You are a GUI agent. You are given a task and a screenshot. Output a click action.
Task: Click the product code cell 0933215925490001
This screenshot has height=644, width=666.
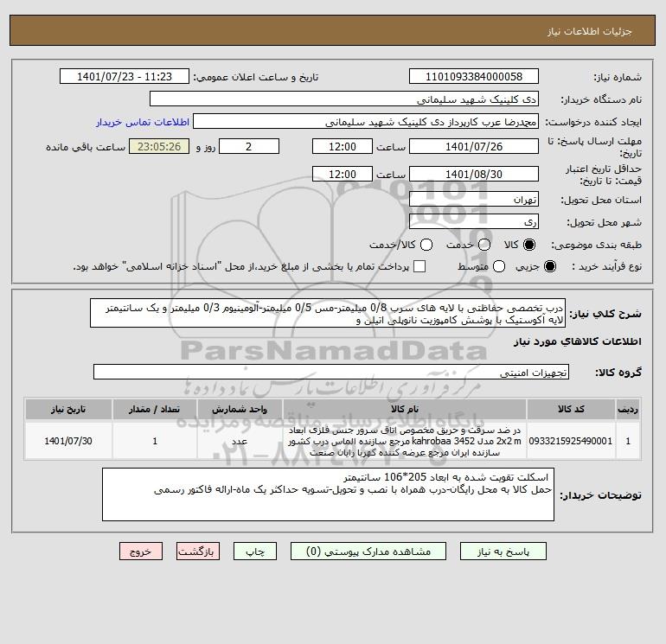tap(571, 441)
